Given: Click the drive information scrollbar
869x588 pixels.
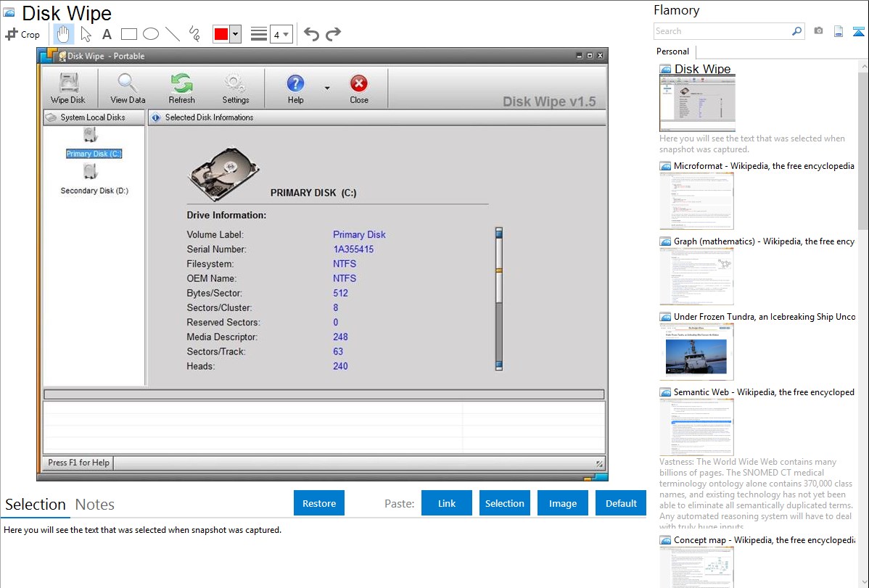Looking at the screenshot, I should click(499, 299).
